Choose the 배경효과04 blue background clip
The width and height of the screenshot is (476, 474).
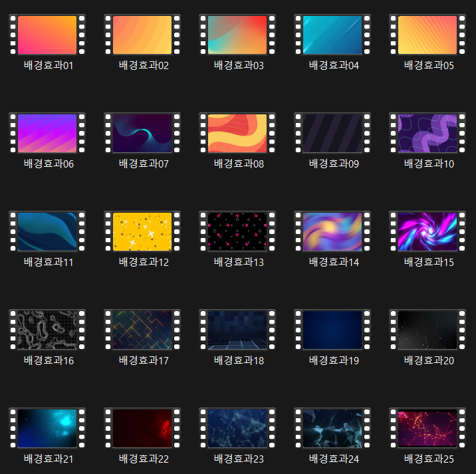(x=332, y=35)
